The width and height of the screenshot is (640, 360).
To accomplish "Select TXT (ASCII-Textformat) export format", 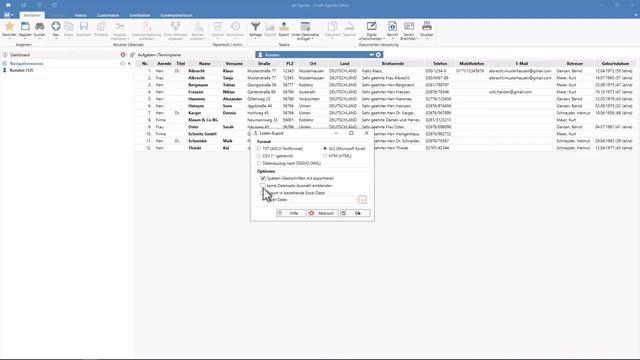I will pos(259,149).
